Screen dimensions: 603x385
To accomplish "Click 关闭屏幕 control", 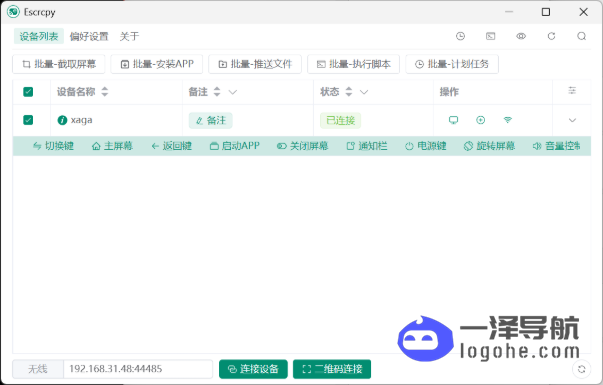I will (x=303, y=146).
